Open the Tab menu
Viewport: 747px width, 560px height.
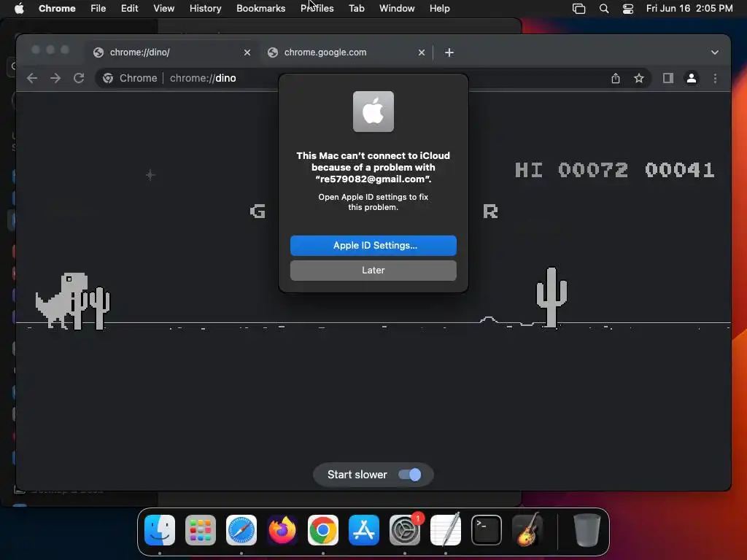pyautogui.click(x=356, y=8)
